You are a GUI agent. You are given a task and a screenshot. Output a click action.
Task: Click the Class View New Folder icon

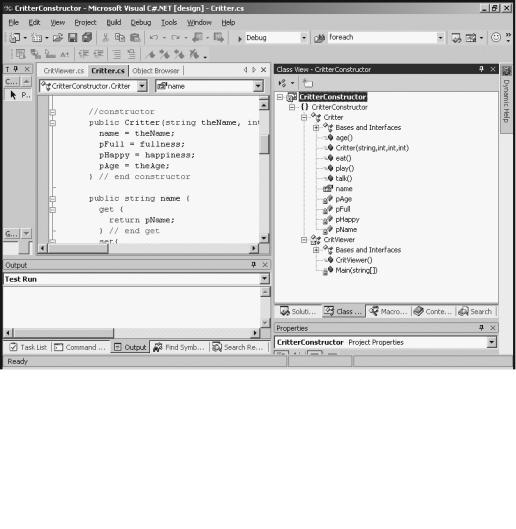[x=308, y=83]
